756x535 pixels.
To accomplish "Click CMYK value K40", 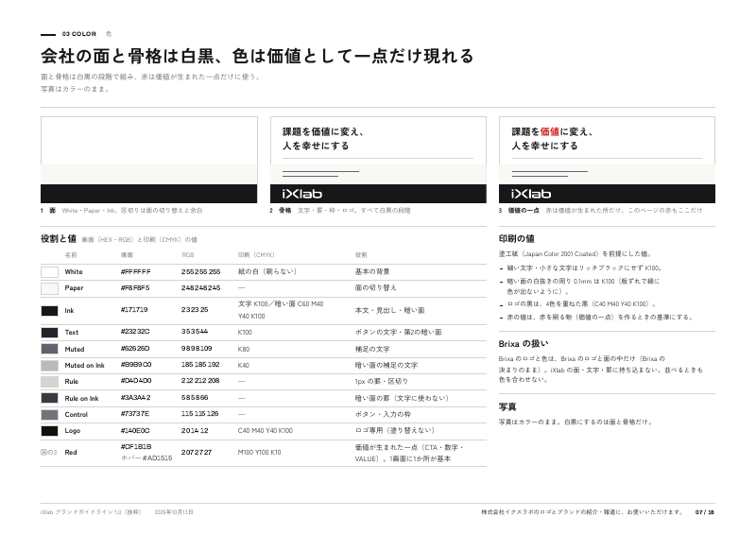I will click(x=244, y=366).
